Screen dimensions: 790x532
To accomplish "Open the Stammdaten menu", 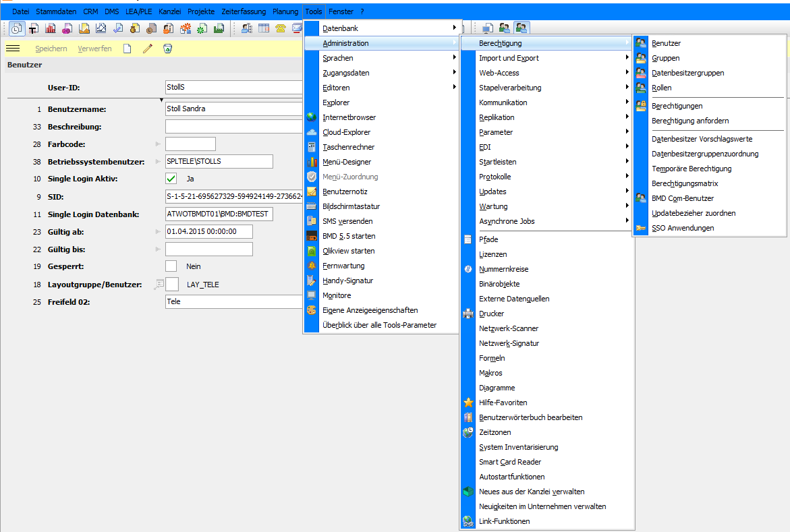I will click(56, 11).
